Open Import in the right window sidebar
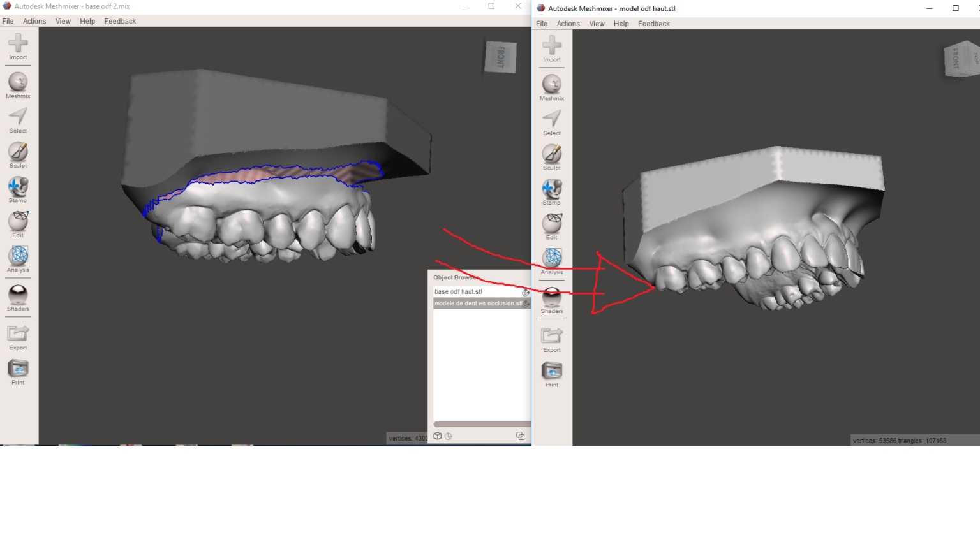Image resolution: width=980 pixels, height=542 pixels. point(551,46)
